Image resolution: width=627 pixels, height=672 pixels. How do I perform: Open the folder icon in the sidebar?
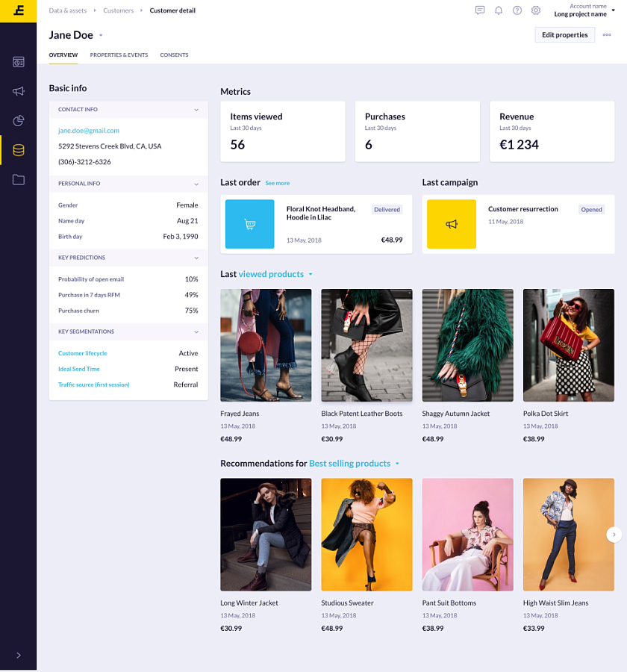coord(19,179)
